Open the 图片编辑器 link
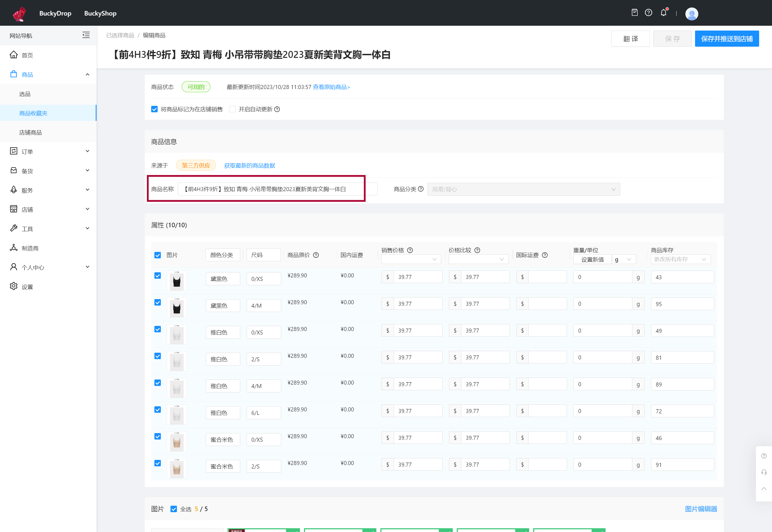This screenshot has height=532, width=772. pyautogui.click(x=701, y=509)
